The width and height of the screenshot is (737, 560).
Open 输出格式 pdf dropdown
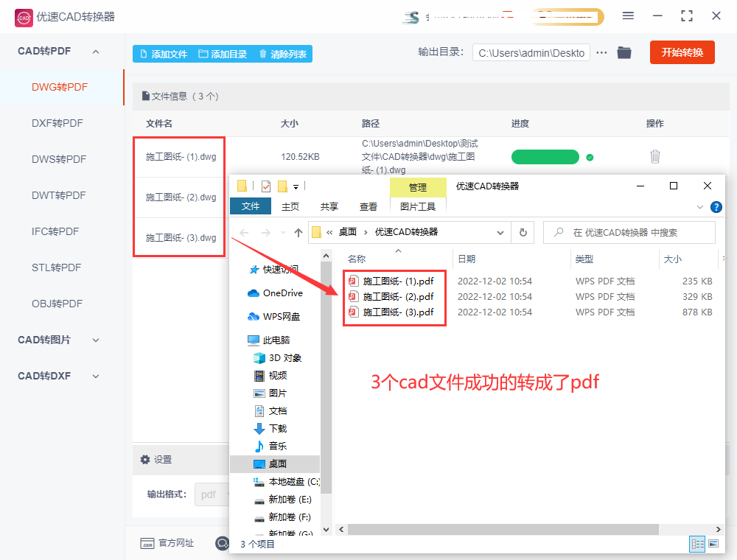coord(212,494)
